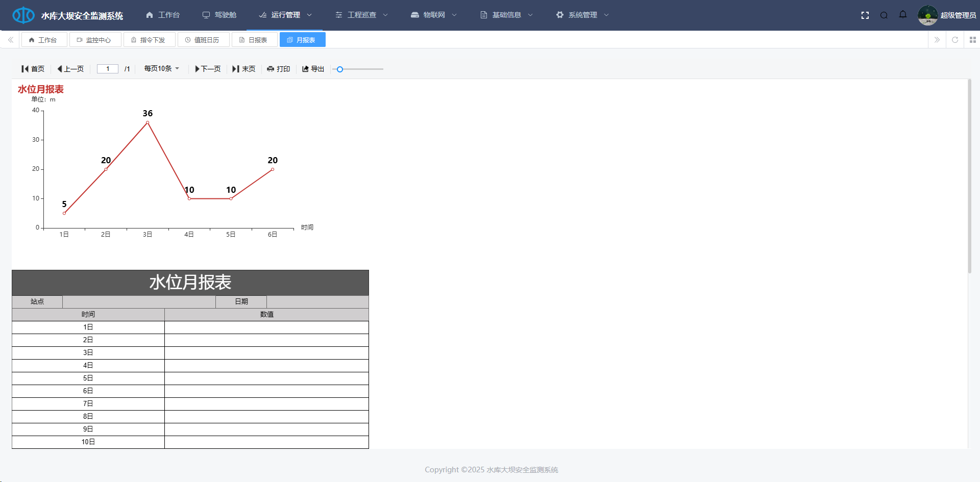980x482 pixels.
Task: Click the 站点 header cell
Action: [37, 302]
